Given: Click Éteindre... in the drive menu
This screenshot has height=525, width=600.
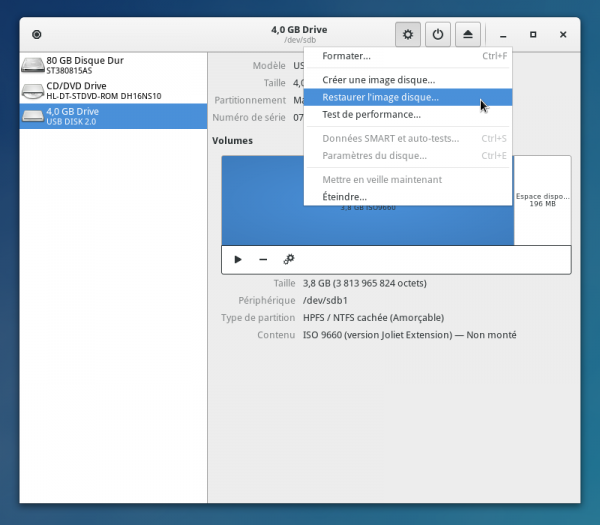Looking at the screenshot, I should (344, 197).
